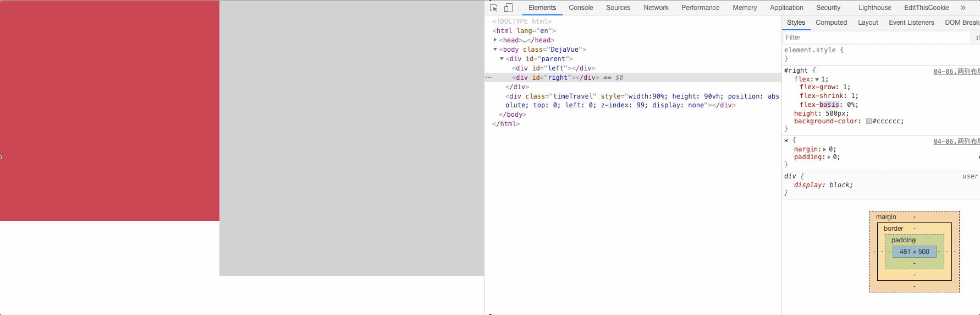Collapse the body DejaVue node
Image resolution: width=980 pixels, height=315 pixels.
pyautogui.click(x=495, y=50)
